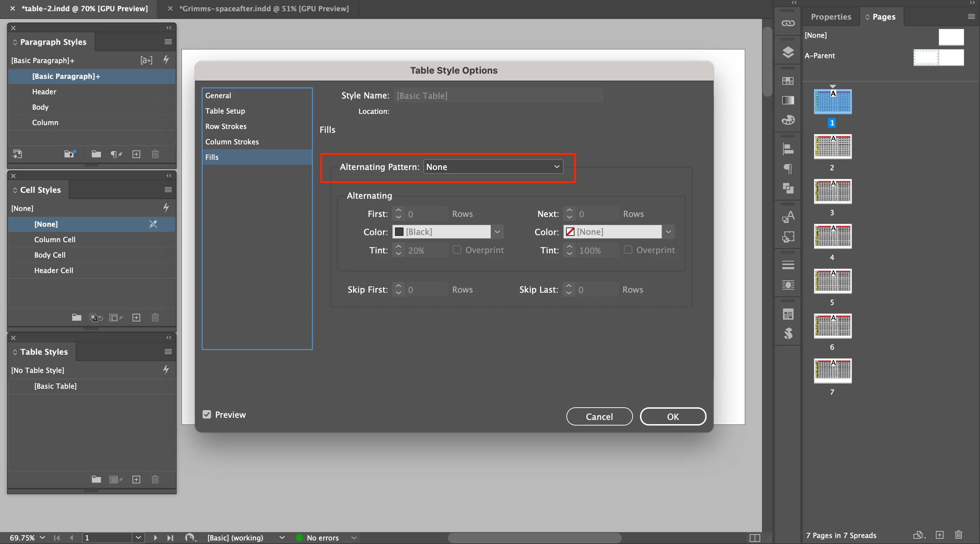The width and height of the screenshot is (980, 544).
Task: Click the OK button
Action: tap(673, 416)
